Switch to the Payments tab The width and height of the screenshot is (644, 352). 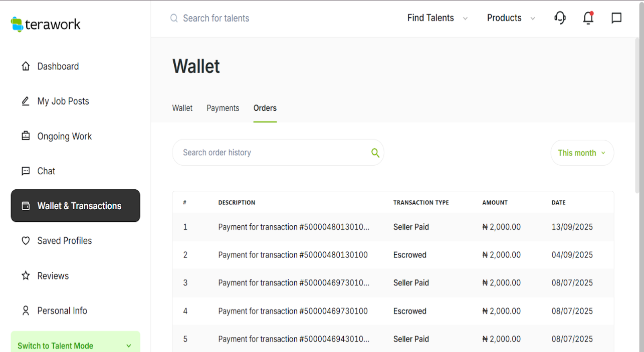coord(223,108)
